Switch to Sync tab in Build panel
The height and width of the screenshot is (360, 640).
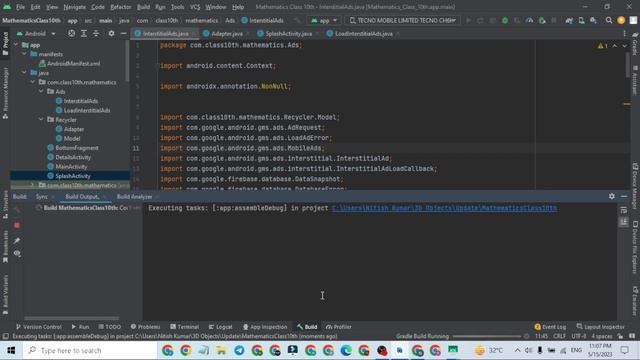pyautogui.click(x=42, y=197)
